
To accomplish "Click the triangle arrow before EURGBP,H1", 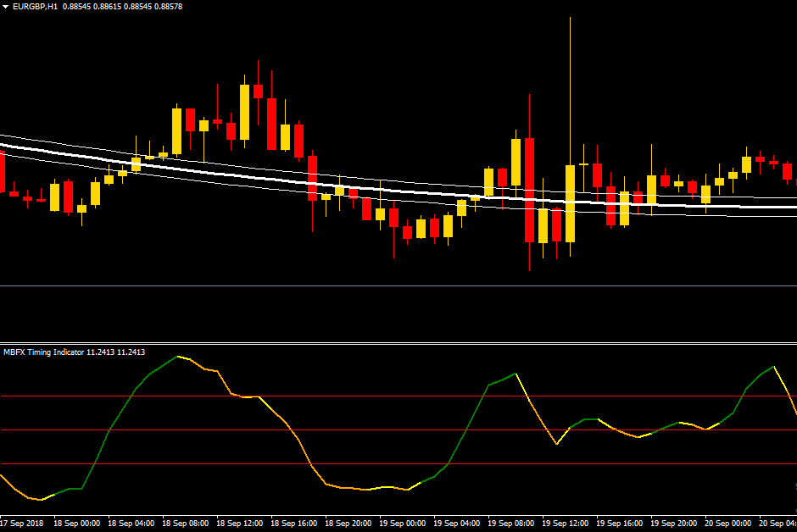I will click(5, 7).
